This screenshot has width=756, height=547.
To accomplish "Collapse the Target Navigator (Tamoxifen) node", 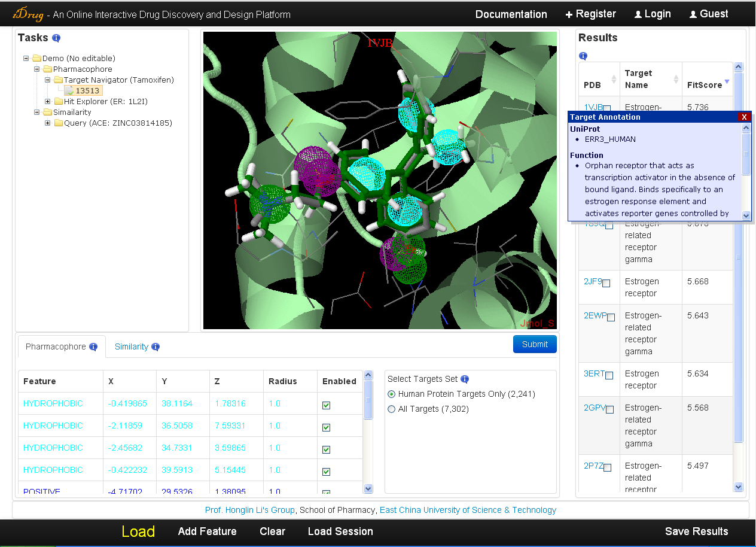I will 47,80.
